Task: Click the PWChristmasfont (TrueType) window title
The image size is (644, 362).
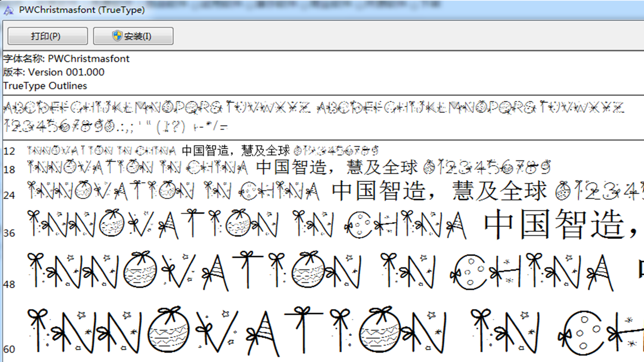Action: (82, 10)
